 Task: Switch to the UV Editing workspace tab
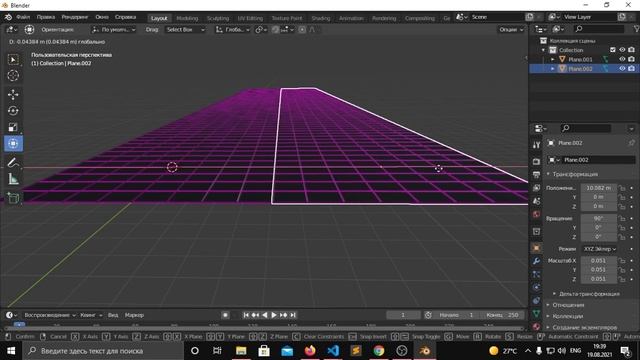coord(250,18)
